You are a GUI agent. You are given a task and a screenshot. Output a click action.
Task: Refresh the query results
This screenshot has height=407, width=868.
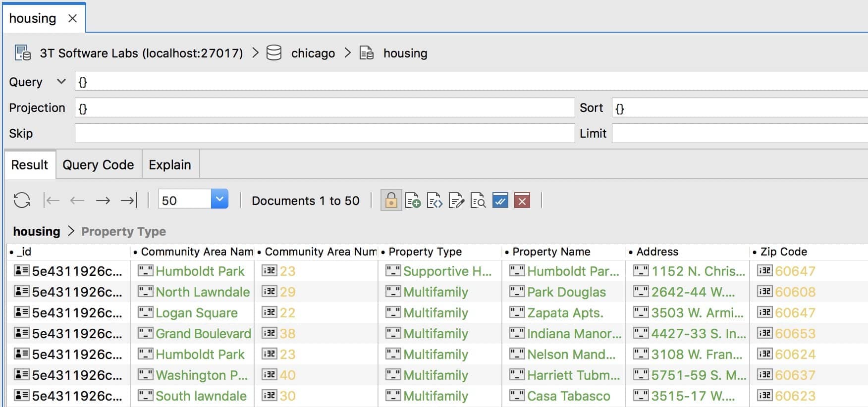click(22, 201)
